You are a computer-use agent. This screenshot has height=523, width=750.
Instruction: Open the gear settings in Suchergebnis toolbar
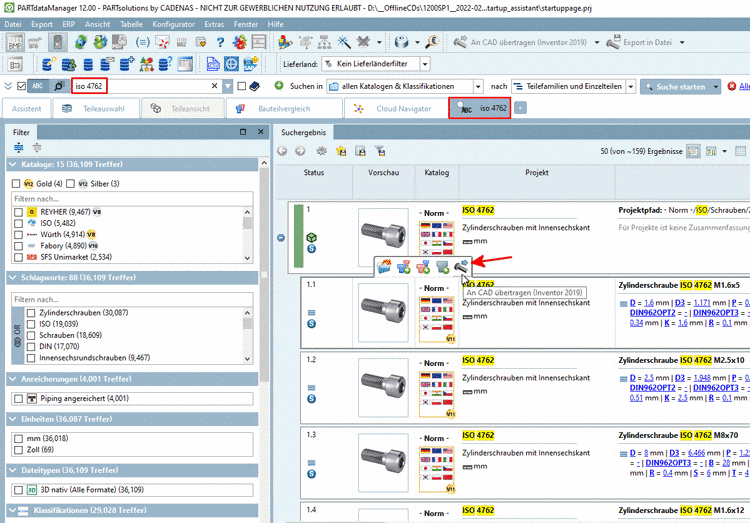[321, 151]
